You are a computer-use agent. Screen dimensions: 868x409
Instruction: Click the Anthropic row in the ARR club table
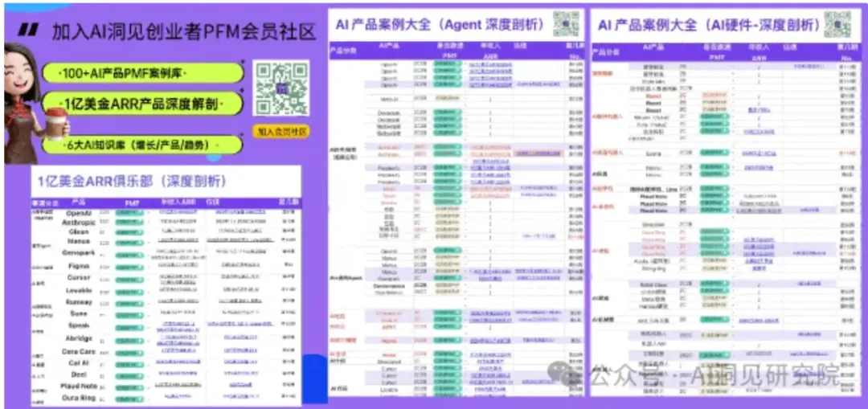click(166, 222)
